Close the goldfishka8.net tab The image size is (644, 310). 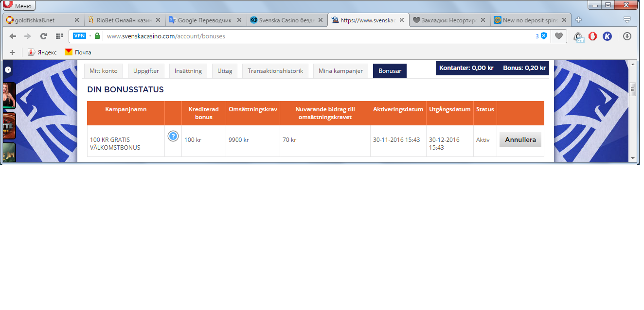click(x=76, y=20)
